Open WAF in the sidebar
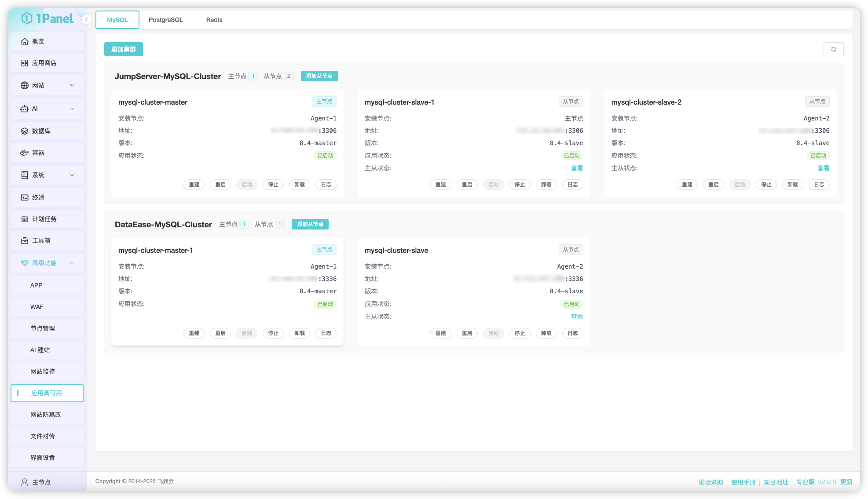Screen dimensions: 868x499 click(x=37, y=307)
